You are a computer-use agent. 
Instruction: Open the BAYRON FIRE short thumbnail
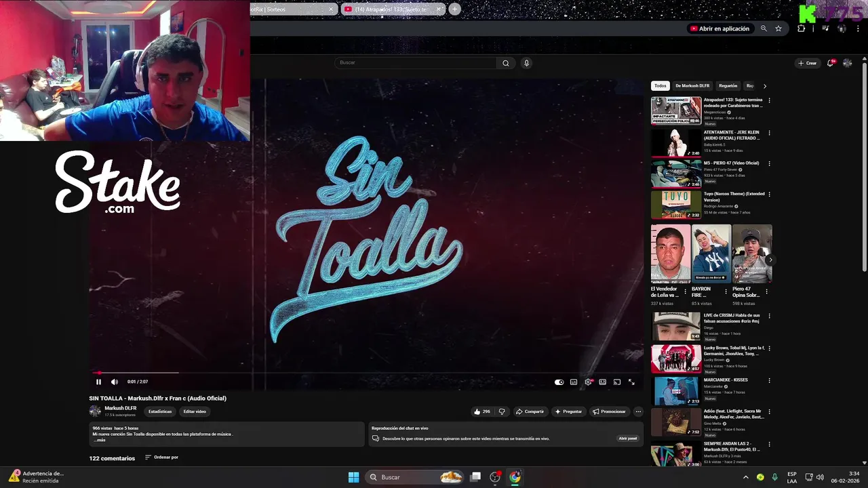[x=711, y=253]
